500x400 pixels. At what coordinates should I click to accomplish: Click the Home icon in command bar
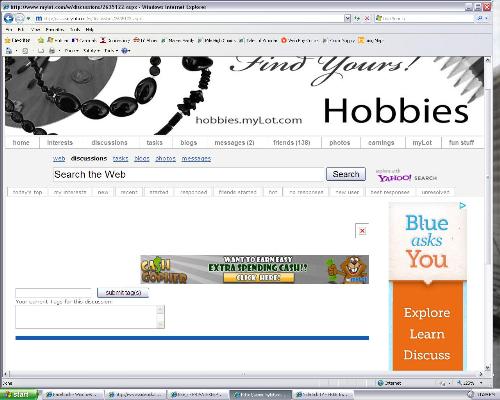(9, 51)
